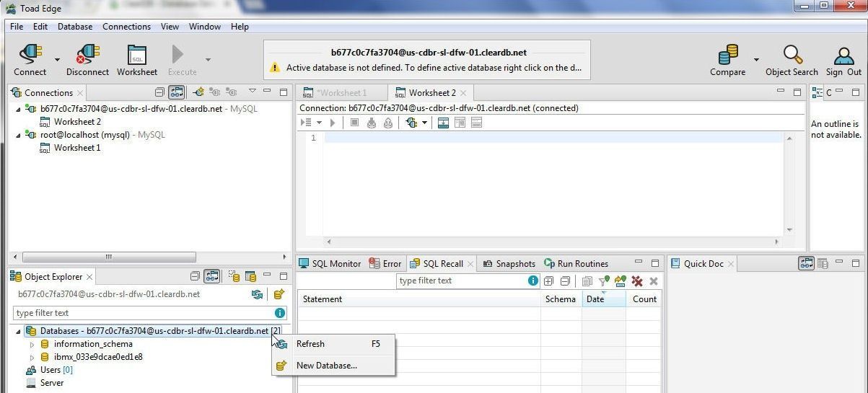Click the Connections panel horizontal scrollbar
Image resolution: width=868 pixels, height=393 pixels.
coord(110,257)
